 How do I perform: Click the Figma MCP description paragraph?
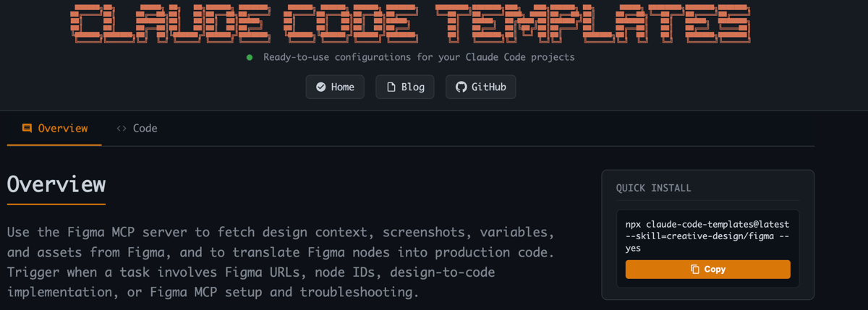(281, 263)
